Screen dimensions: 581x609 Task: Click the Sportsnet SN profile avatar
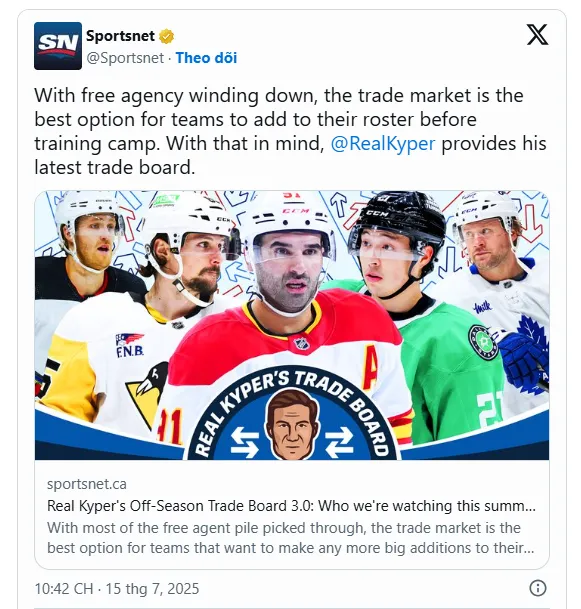(x=58, y=46)
